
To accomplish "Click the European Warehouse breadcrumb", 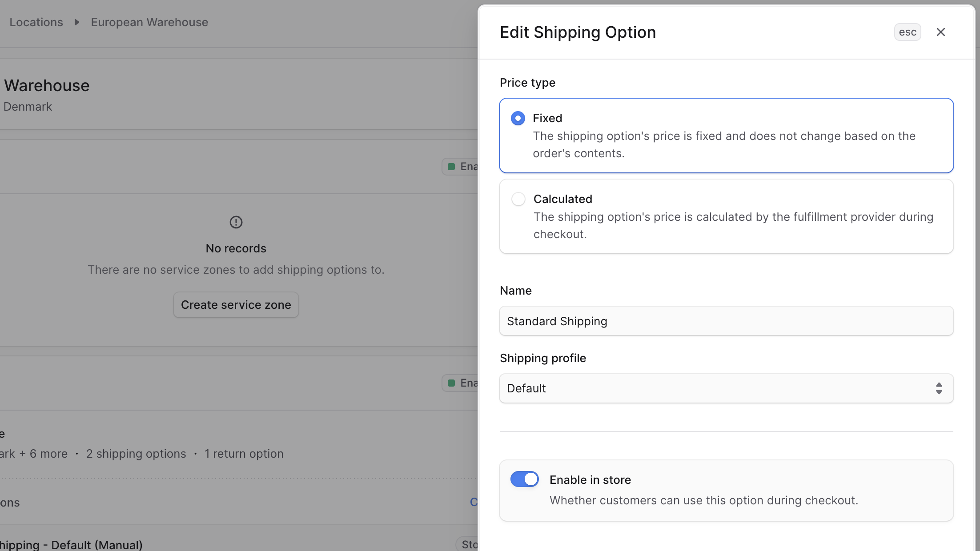I will tap(149, 22).
